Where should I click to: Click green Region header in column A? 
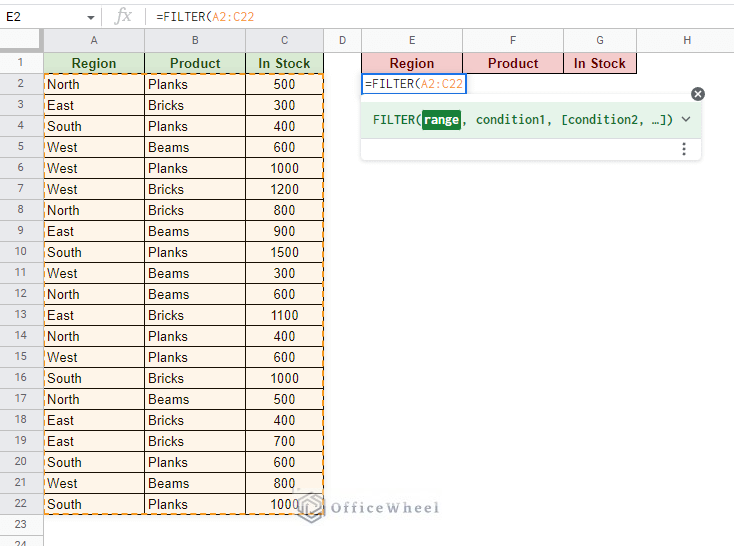(x=94, y=63)
